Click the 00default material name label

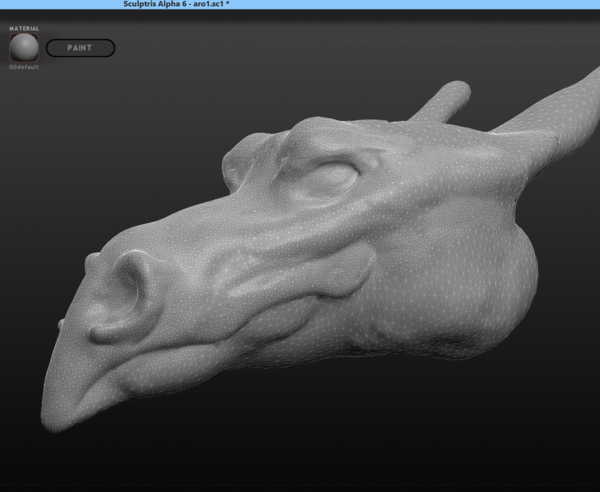point(23,68)
